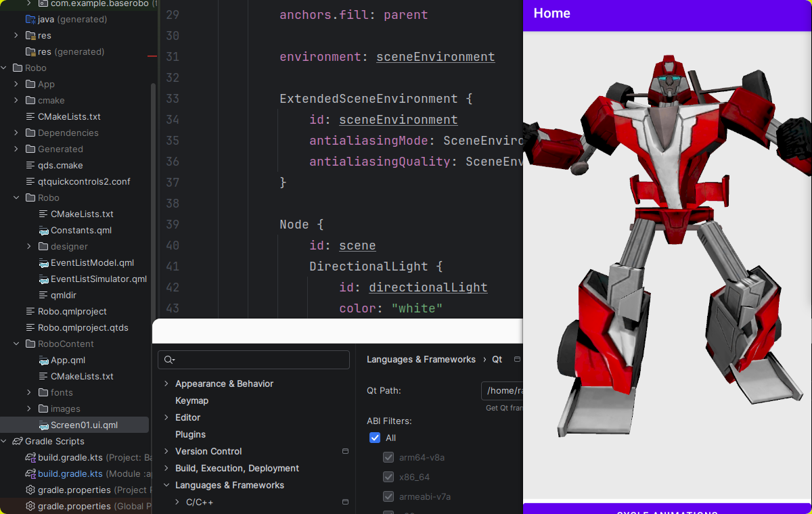Screen dimensions: 812x514
Task: Click the build.gradle.kts (Project) file icon
Action: pyautogui.click(x=30, y=457)
